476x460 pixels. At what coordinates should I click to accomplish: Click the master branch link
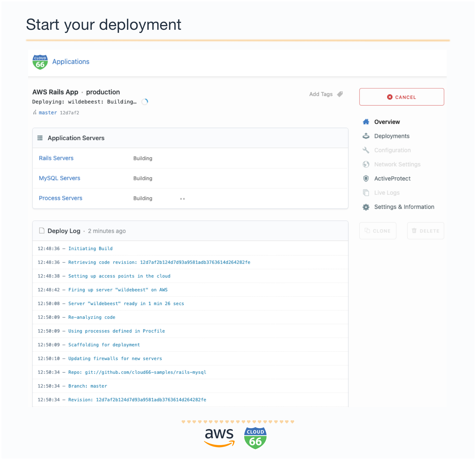pyautogui.click(x=48, y=113)
